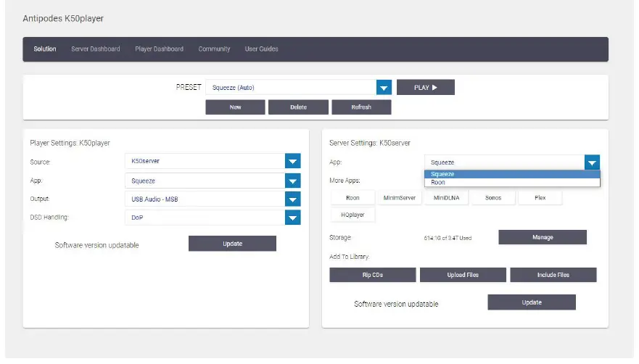Click the New preset button

click(x=235, y=107)
